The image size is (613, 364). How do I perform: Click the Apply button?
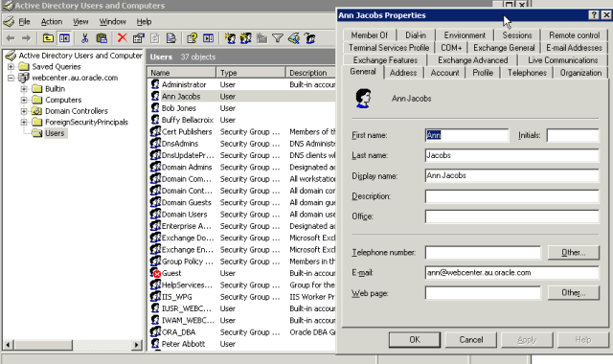[x=527, y=340]
